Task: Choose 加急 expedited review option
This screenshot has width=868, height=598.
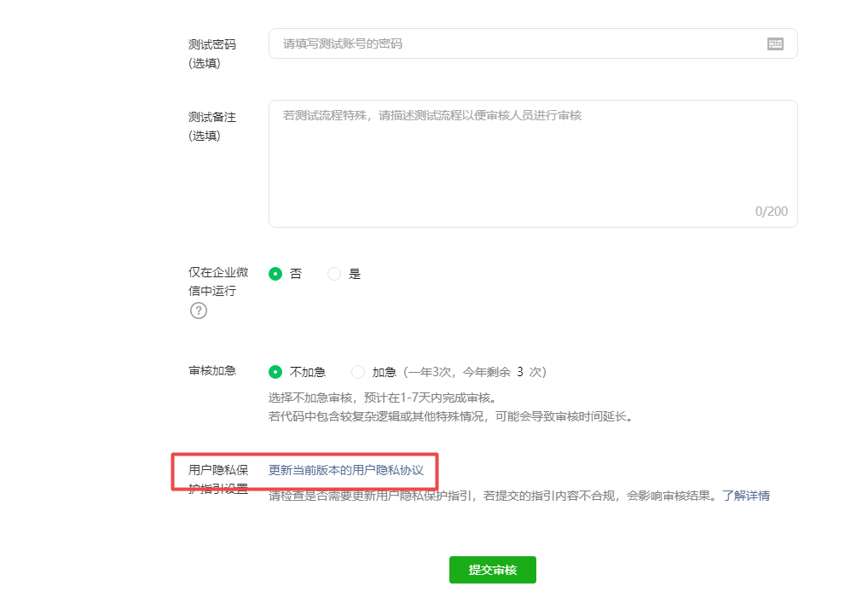Action: pyautogui.click(x=358, y=372)
